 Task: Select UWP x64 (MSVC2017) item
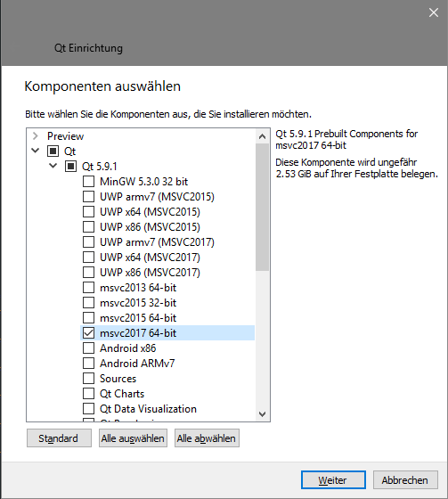[150, 258]
